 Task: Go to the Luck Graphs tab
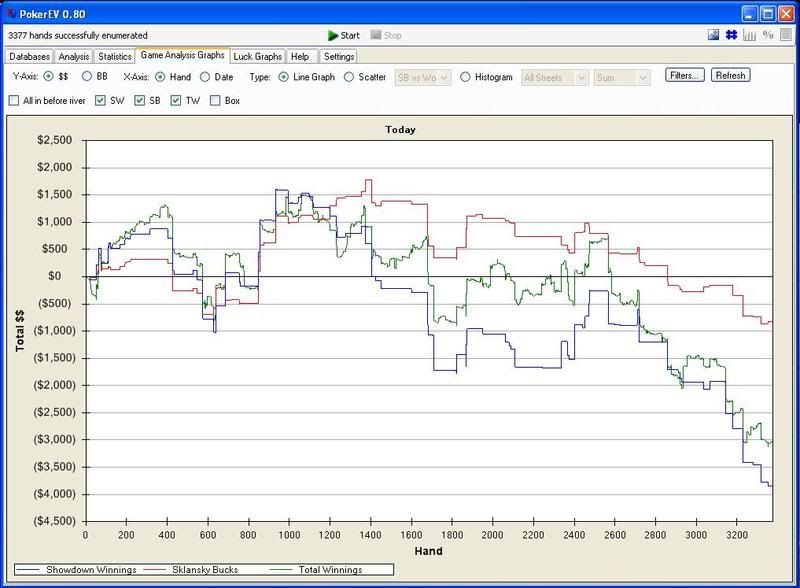pos(258,57)
